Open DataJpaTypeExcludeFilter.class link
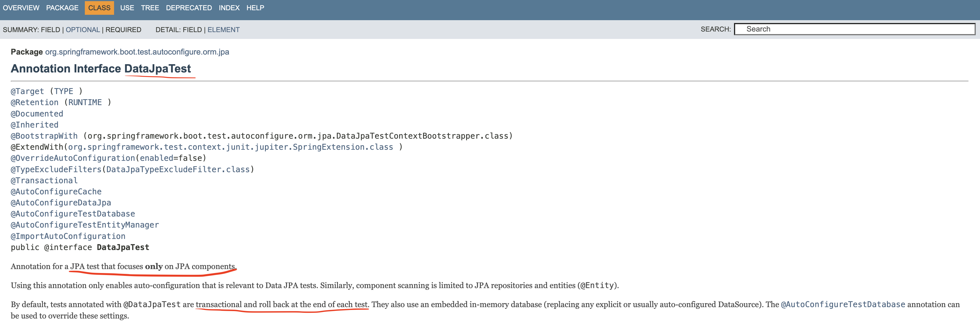This screenshot has width=980, height=329. (178, 169)
